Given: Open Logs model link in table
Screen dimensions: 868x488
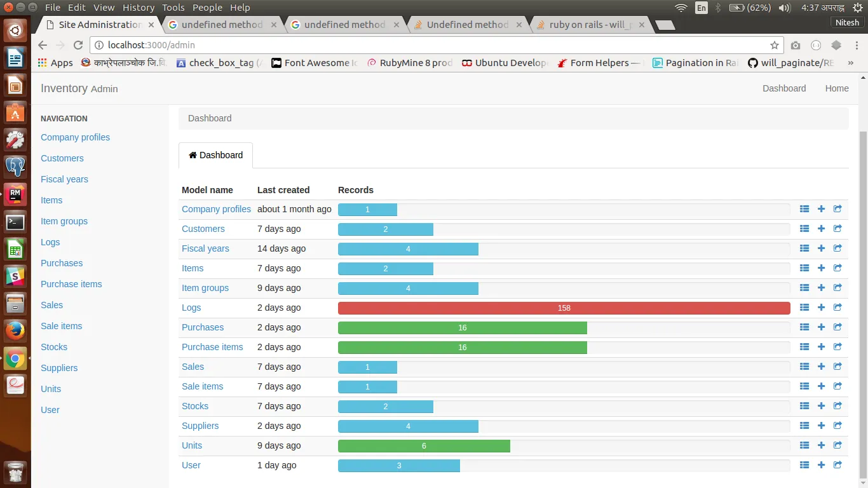Looking at the screenshot, I should click(191, 308).
